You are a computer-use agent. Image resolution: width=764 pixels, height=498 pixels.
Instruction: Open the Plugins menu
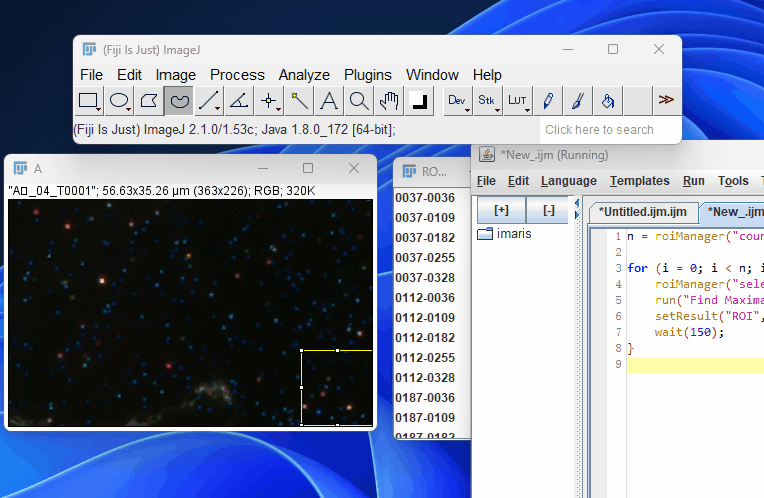pyautogui.click(x=368, y=75)
